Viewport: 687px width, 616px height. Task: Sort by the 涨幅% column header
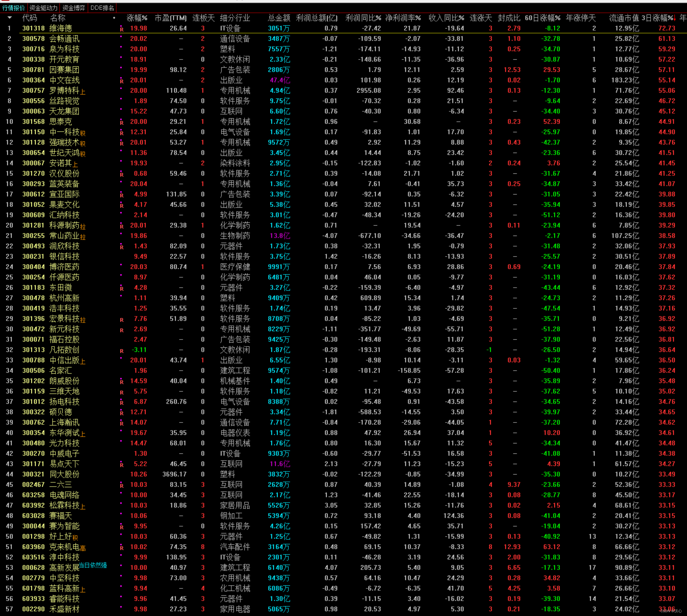pyautogui.click(x=137, y=18)
